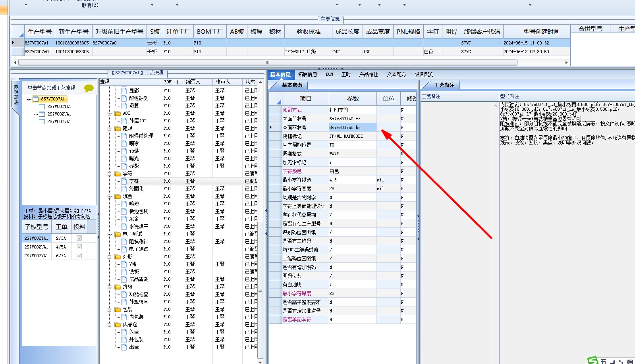
Task: Click the page icon of 退膜 step
Action: point(124,106)
